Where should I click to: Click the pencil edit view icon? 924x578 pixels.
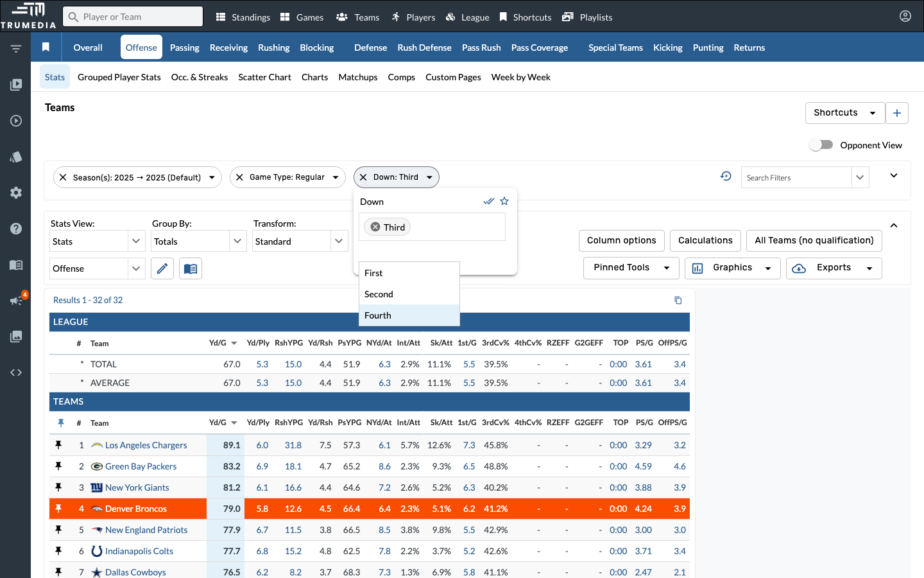(x=162, y=268)
